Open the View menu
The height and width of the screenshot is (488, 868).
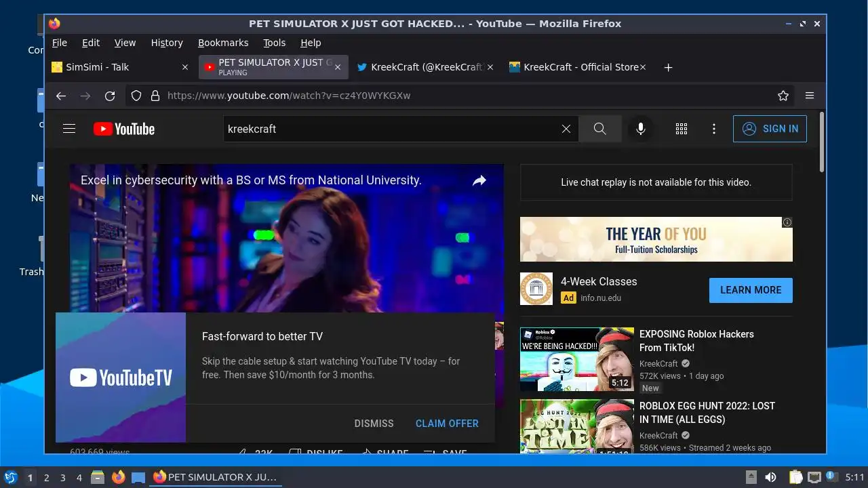coord(125,43)
